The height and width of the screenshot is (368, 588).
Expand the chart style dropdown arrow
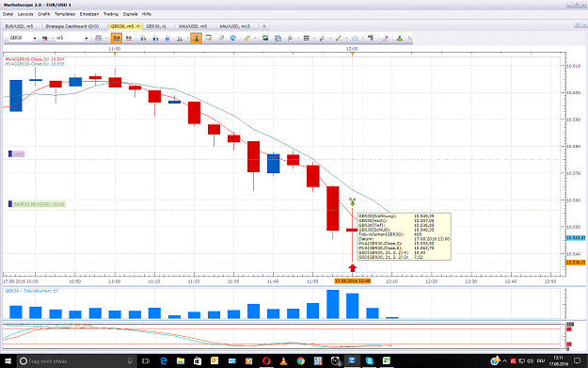click(x=106, y=39)
